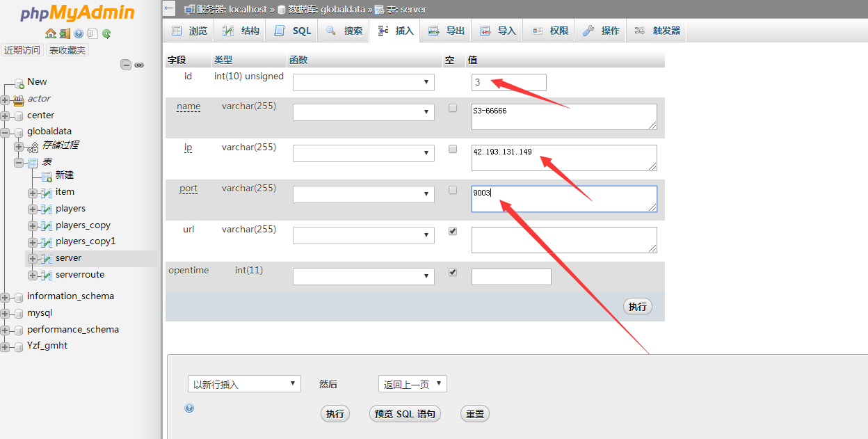Collapse all tree nodes with minus icon
This screenshot has width=868, height=439.
(126, 65)
